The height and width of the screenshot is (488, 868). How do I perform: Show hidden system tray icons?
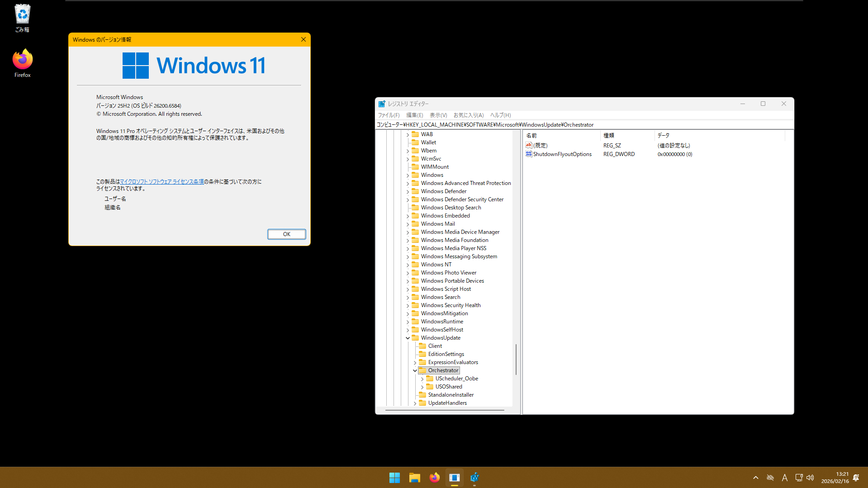click(755, 478)
